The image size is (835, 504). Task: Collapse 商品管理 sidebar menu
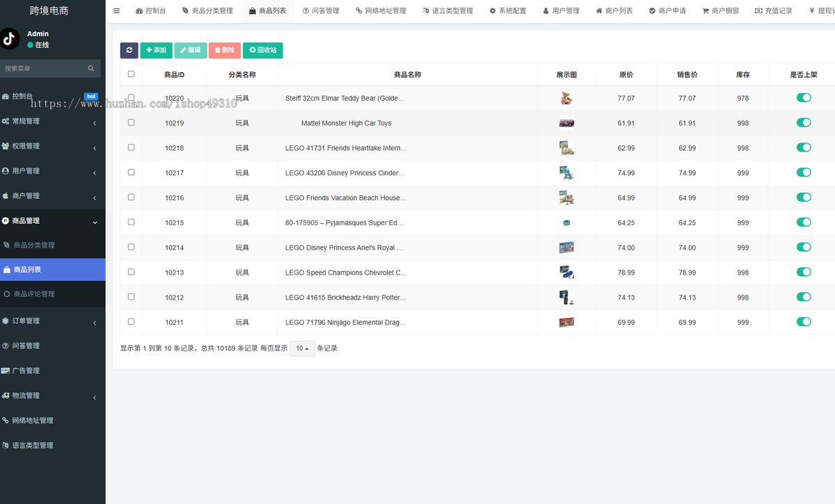point(53,221)
